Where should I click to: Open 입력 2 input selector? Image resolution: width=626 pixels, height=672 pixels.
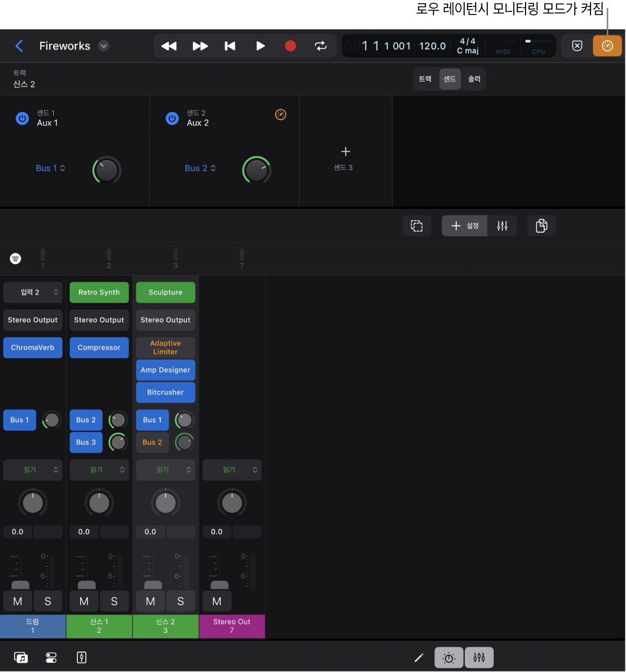[33, 292]
